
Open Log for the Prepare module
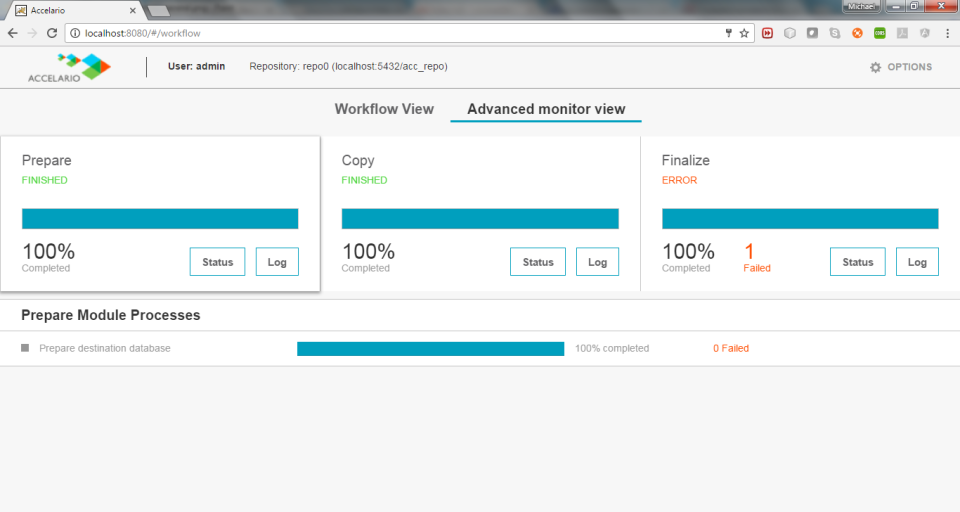[x=277, y=262]
